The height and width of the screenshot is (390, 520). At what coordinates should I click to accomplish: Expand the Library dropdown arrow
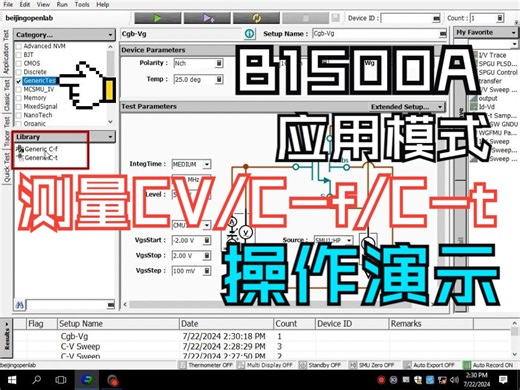110,137
